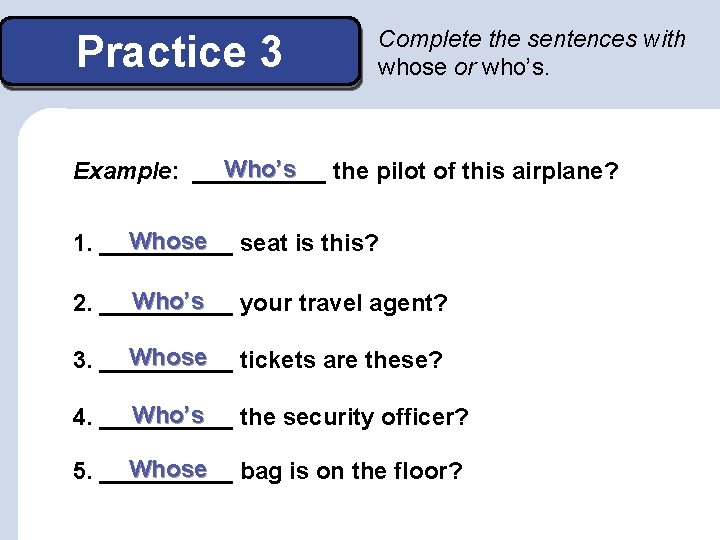Click the text 'your travel agent?'
The width and height of the screenshot is (720, 540).
click(x=344, y=304)
